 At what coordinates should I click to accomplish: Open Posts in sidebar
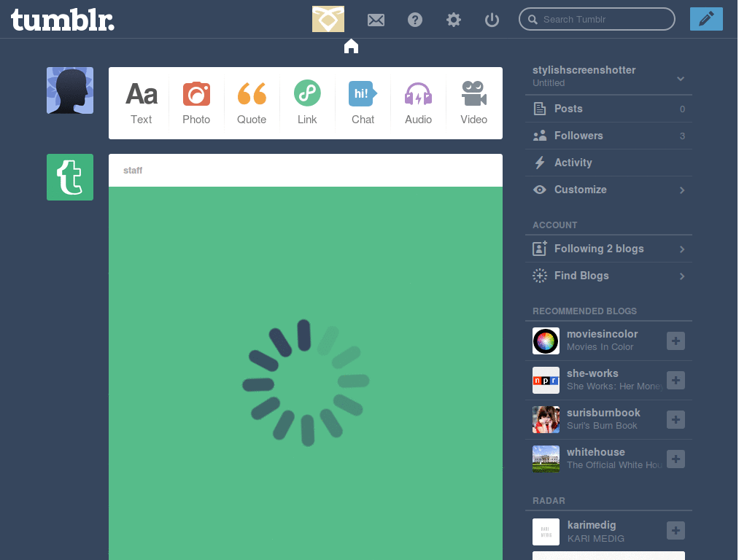point(609,109)
